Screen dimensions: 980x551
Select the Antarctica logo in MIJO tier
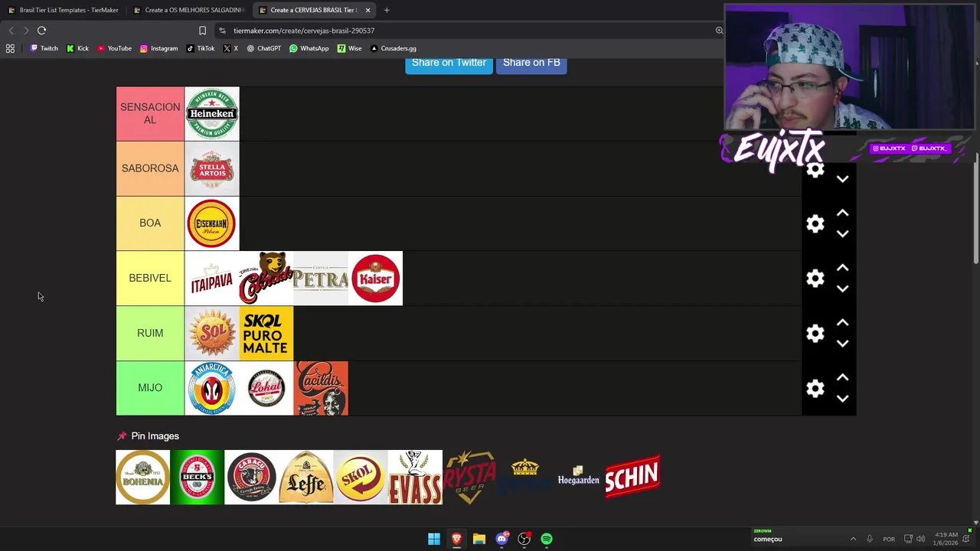(212, 389)
